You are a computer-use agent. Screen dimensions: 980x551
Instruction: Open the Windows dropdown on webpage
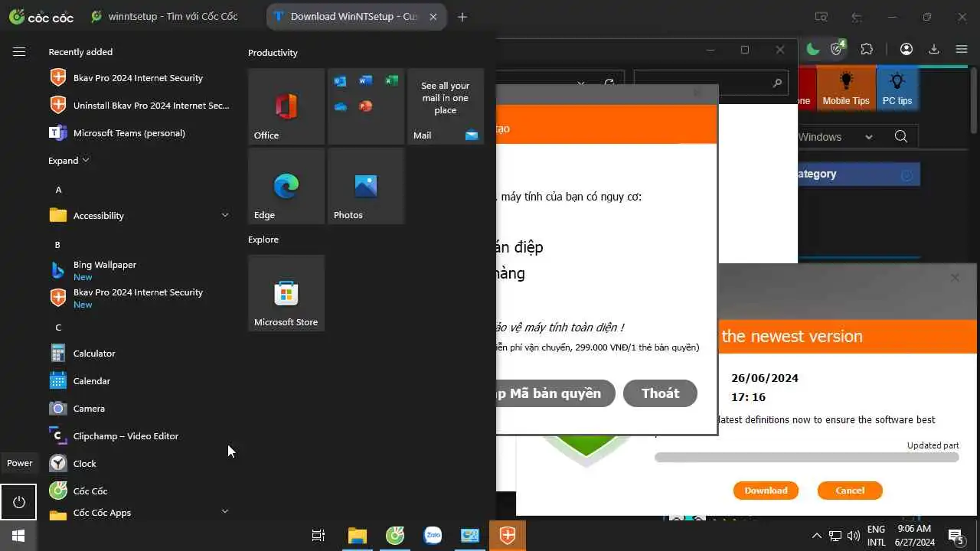tap(835, 137)
